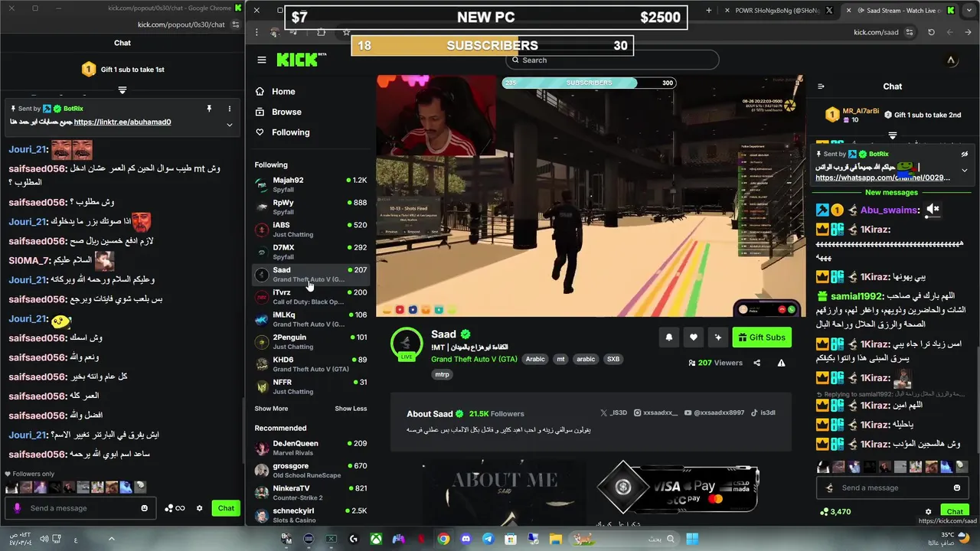Go to Home in sidebar

pyautogui.click(x=283, y=91)
